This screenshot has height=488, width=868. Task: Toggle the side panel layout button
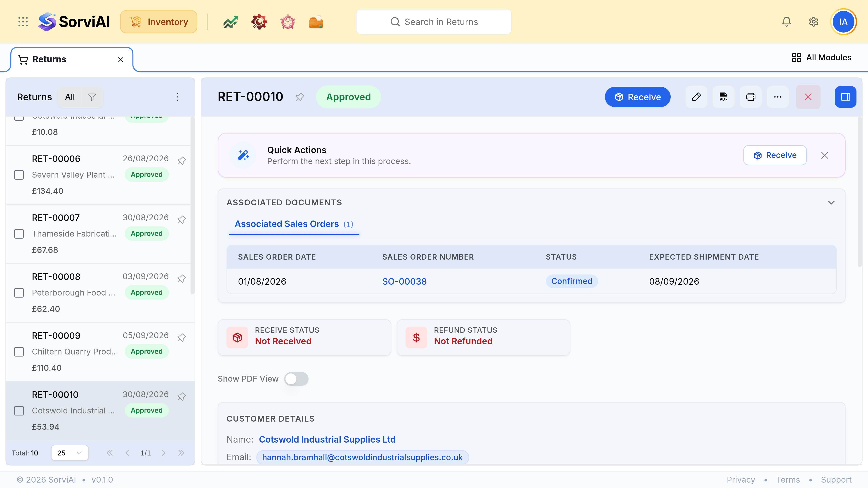[845, 97]
